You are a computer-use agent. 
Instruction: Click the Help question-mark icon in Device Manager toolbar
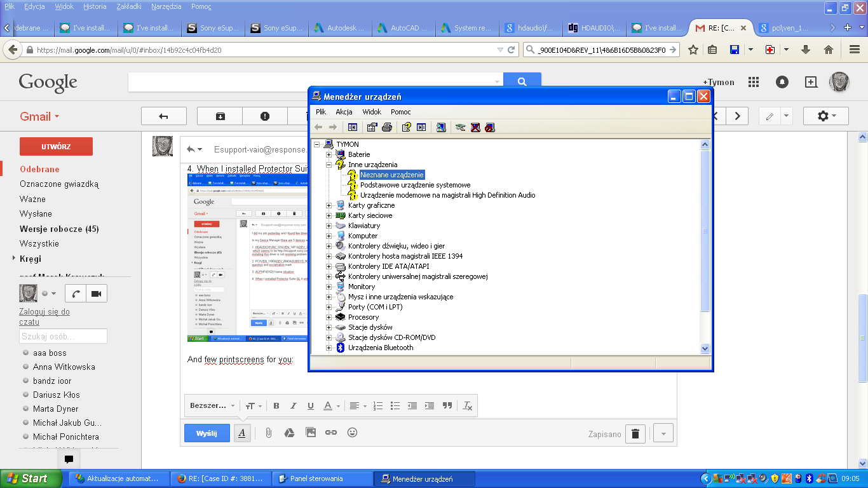coord(407,127)
